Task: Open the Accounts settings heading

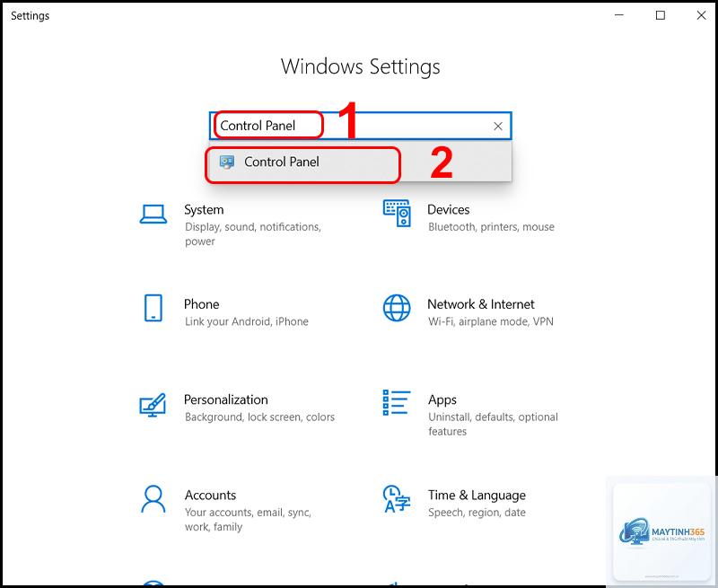Action: tap(210, 495)
